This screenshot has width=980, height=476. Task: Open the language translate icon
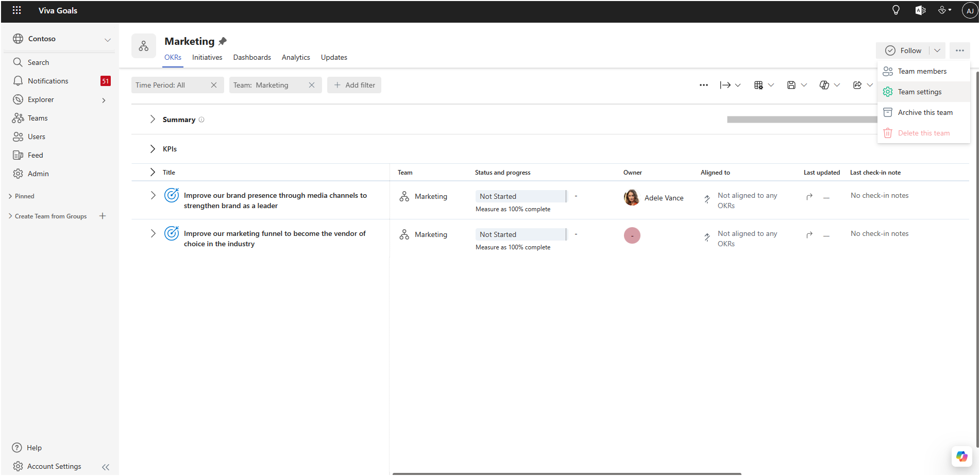tap(920, 10)
